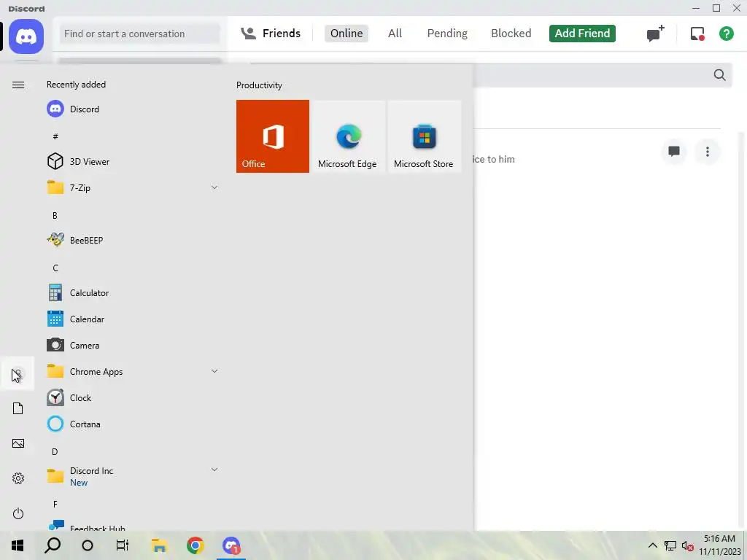Click the search magnifier in Discord friends list
Screen dimensions: 747x560
pos(719,75)
